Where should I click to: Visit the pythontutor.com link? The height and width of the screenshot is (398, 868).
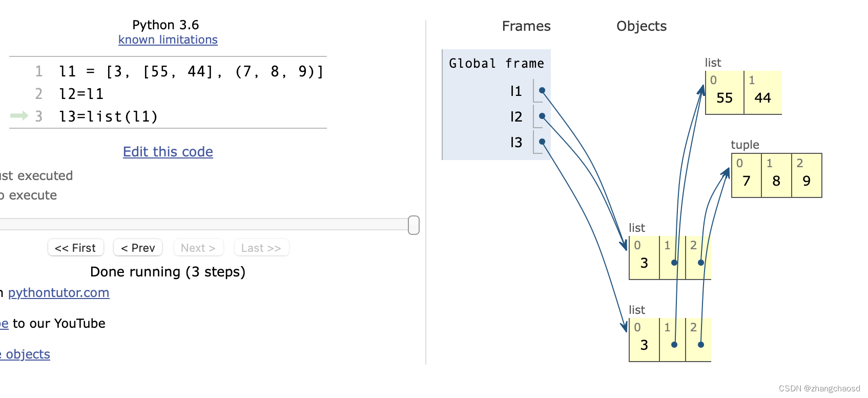click(x=58, y=292)
